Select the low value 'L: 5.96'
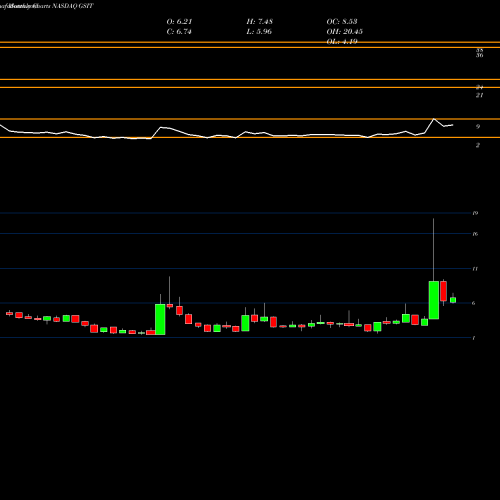 (x=259, y=32)
